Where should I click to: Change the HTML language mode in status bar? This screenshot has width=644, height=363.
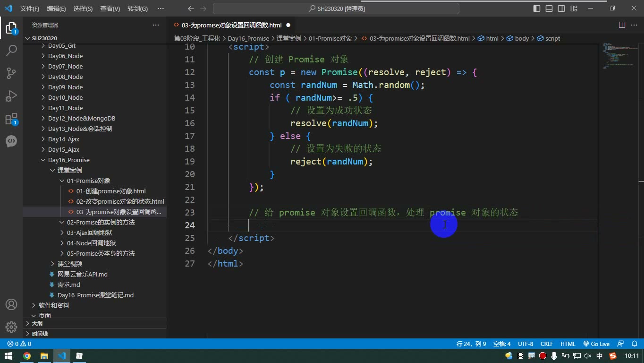(568, 344)
